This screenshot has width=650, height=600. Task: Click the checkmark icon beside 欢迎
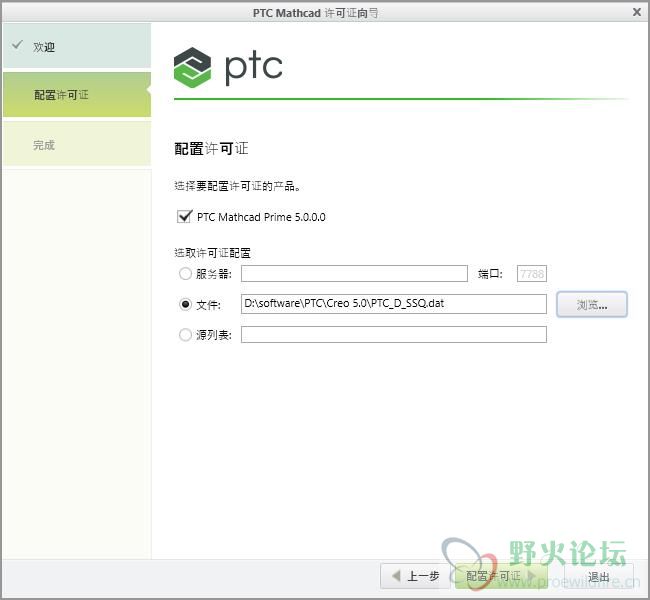tap(17, 45)
